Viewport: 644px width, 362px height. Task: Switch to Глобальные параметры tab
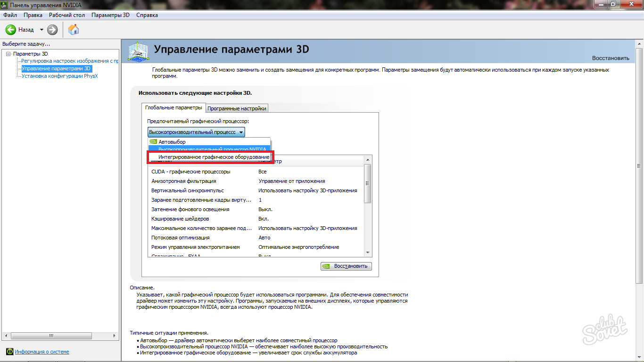(173, 107)
